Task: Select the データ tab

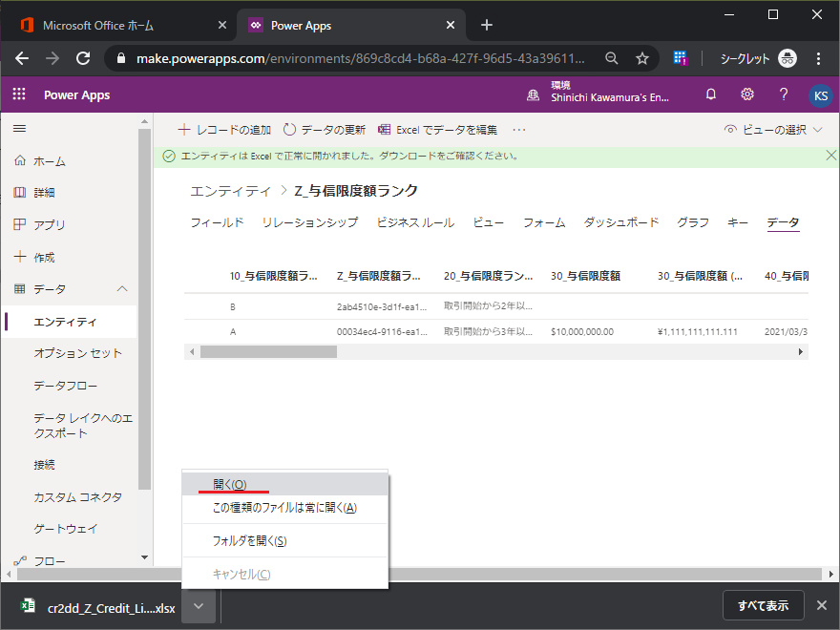Action: coord(783,222)
